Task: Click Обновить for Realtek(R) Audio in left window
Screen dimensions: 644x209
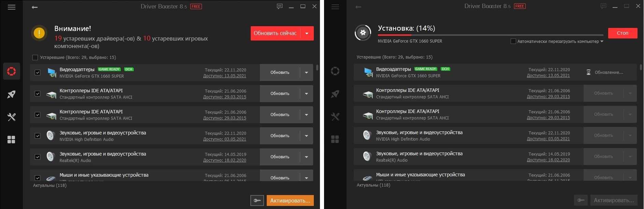Action: pyautogui.click(x=280, y=157)
